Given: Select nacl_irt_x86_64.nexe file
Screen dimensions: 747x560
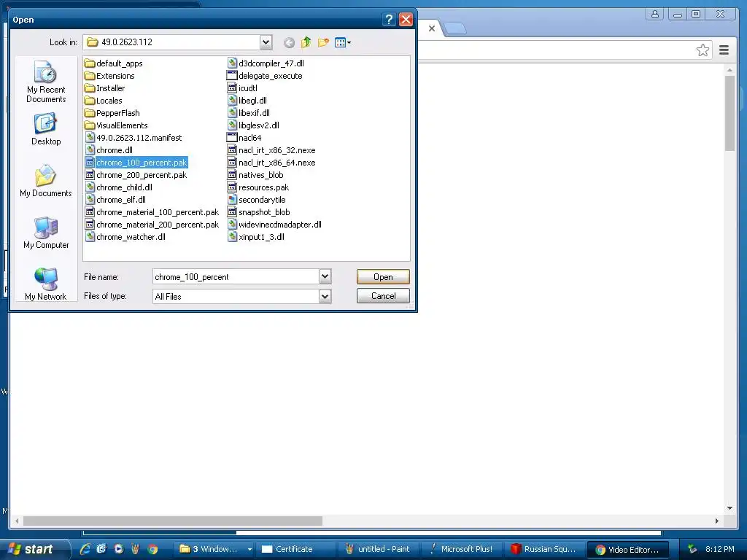Looking at the screenshot, I should pyautogui.click(x=271, y=163).
